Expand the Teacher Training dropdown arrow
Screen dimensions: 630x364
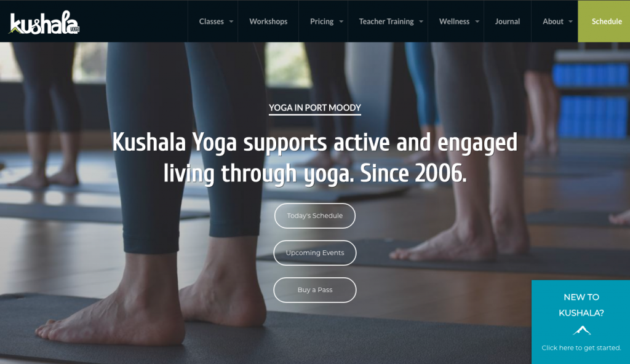[x=421, y=22]
